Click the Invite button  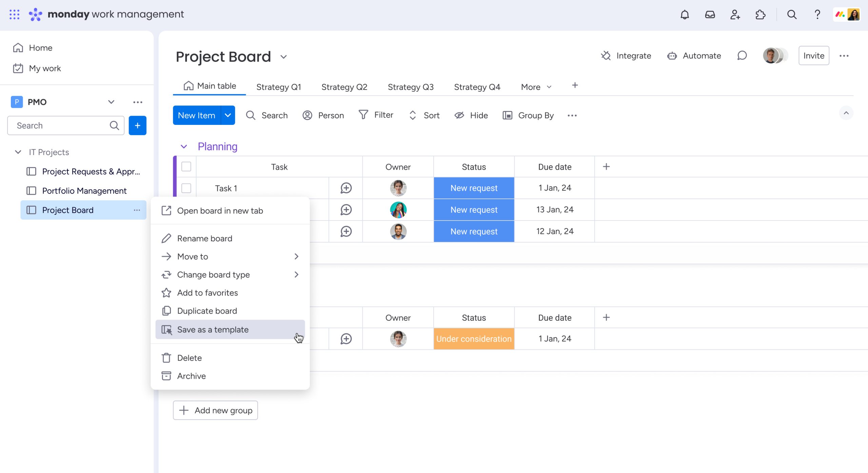click(814, 56)
